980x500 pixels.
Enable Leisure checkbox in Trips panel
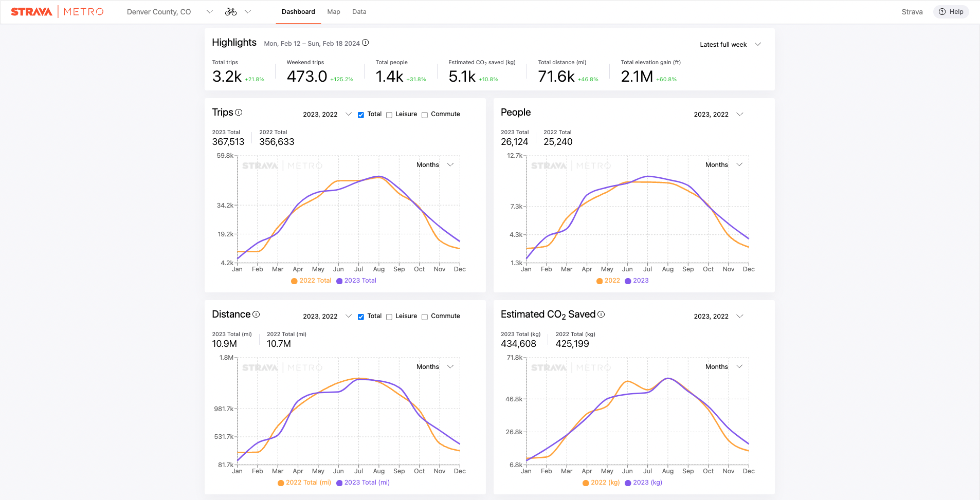click(x=389, y=115)
